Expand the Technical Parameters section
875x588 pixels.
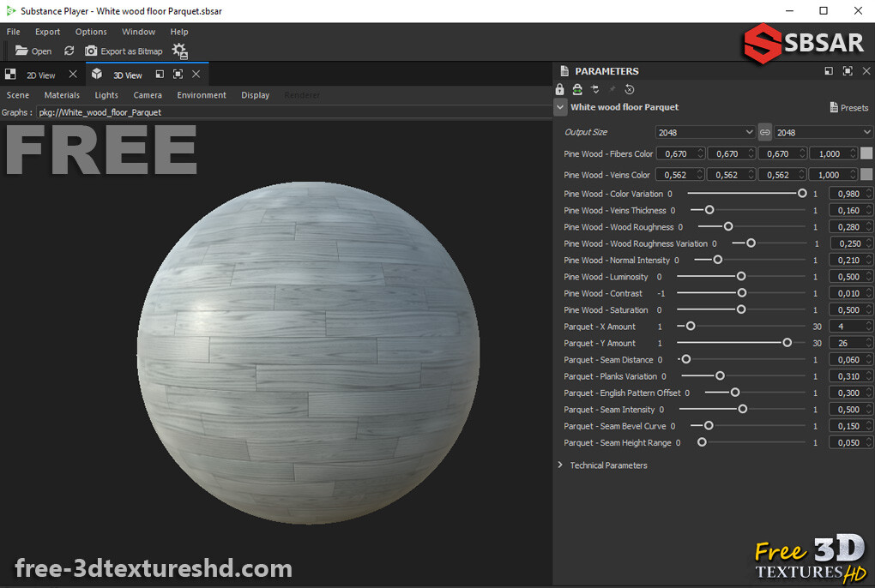click(609, 465)
